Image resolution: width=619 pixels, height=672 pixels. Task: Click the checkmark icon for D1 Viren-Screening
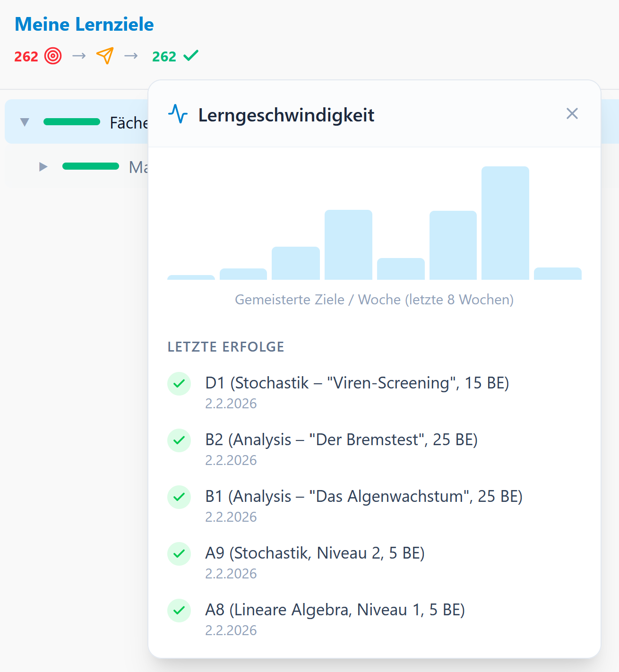tap(179, 384)
